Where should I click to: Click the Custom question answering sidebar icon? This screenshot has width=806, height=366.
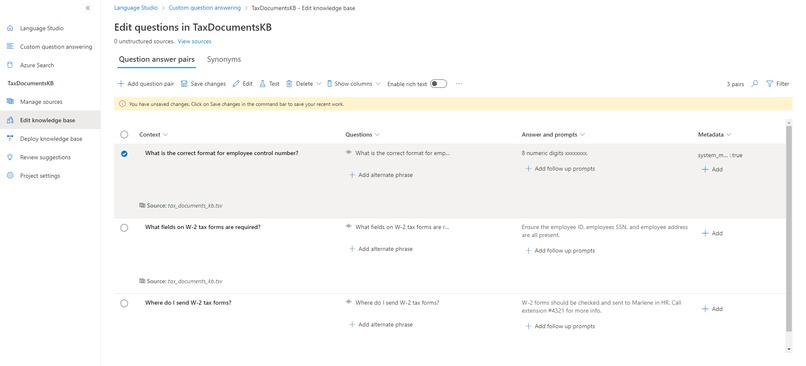10,46
